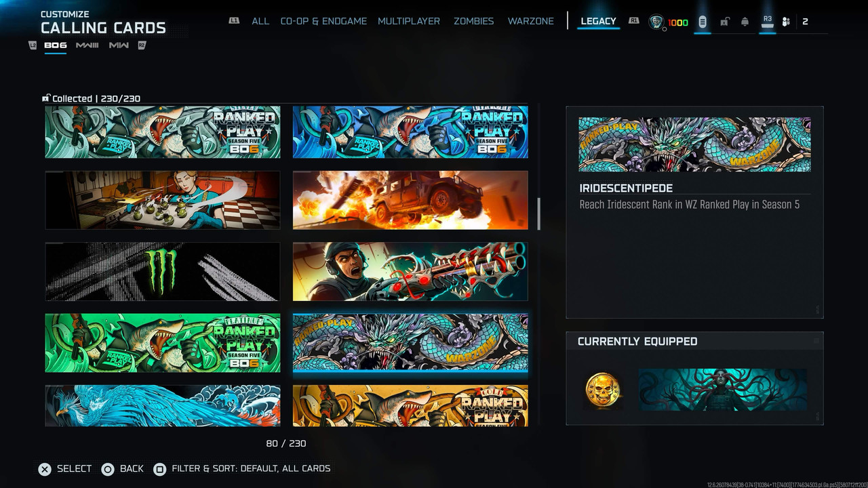Viewport: 868px width, 488px height.
Task: Click the currently equipped tentacle calling card
Action: pyautogui.click(x=723, y=390)
